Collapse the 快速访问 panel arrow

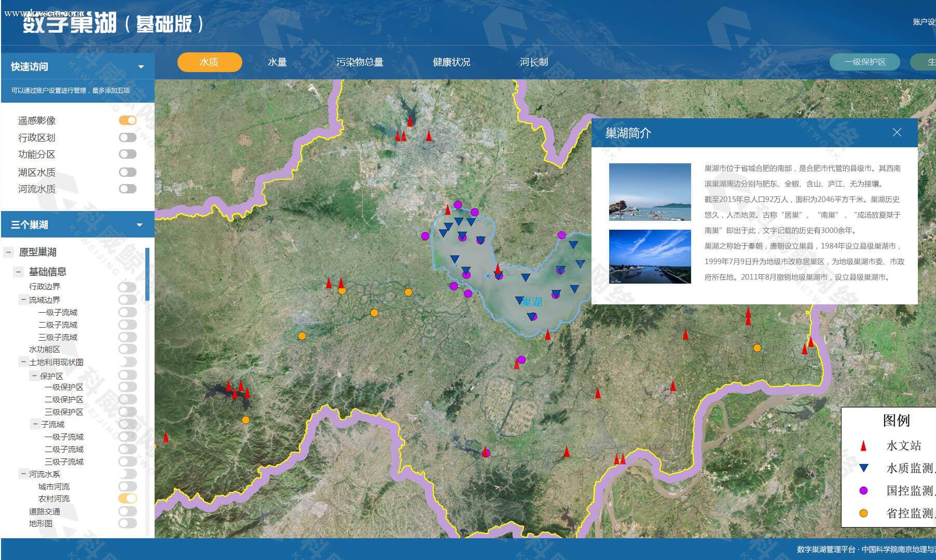click(141, 66)
